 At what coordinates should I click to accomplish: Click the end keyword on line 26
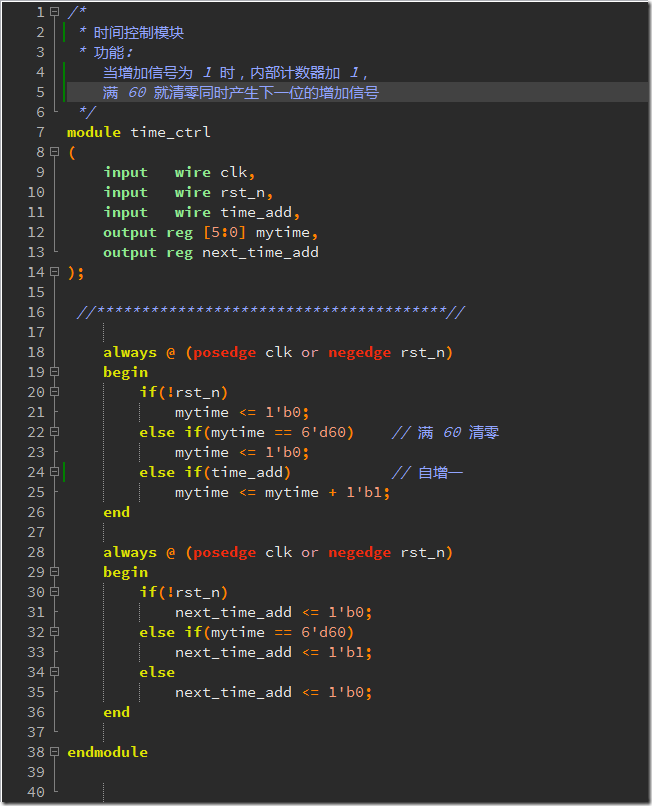click(x=117, y=512)
